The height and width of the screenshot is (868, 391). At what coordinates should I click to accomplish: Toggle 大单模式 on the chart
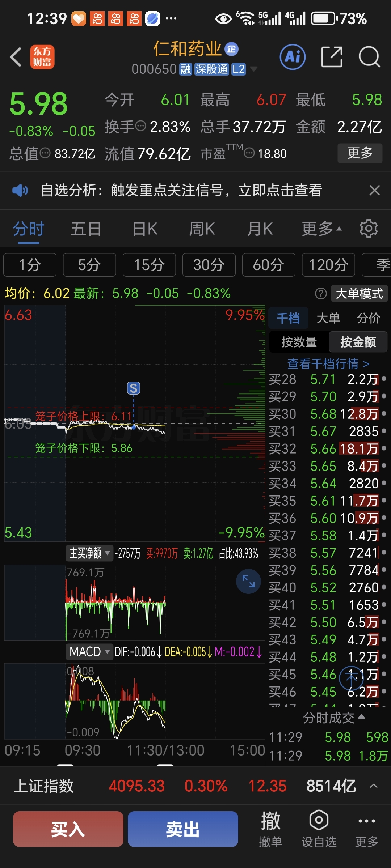(359, 293)
